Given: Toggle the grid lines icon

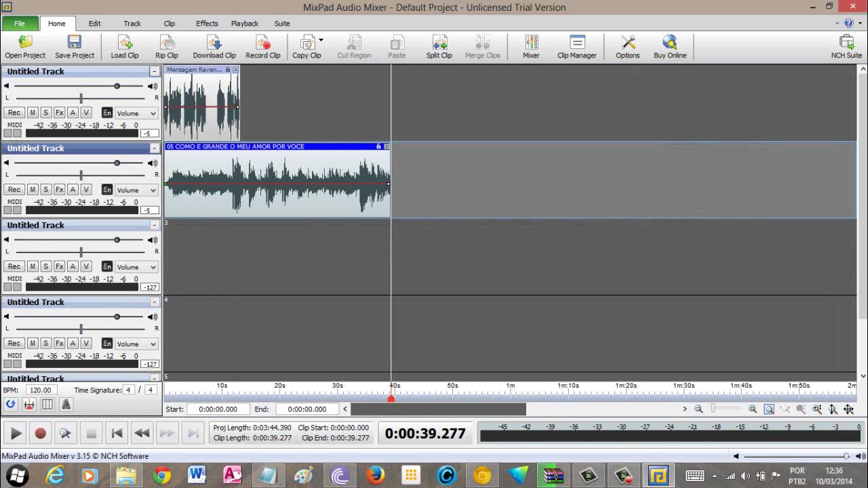Looking at the screenshot, I should point(47,405).
